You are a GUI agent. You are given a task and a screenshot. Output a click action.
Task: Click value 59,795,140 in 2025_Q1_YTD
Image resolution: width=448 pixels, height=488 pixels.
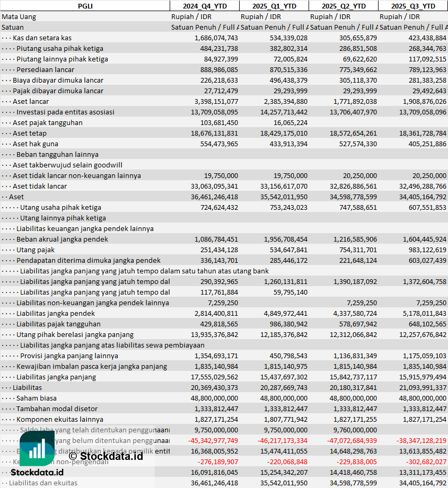tap(291, 291)
